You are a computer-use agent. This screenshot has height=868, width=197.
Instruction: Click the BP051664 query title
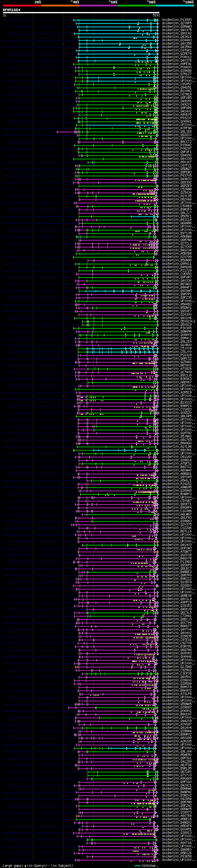pos(11,10)
